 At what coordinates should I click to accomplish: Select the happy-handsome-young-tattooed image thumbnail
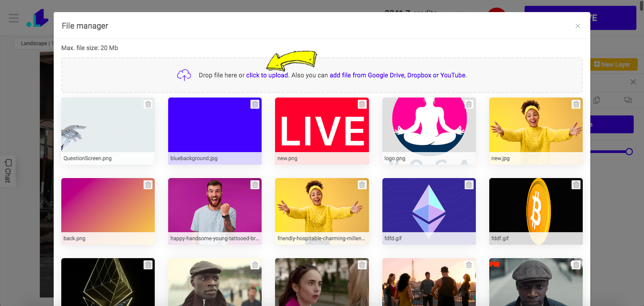click(215, 212)
